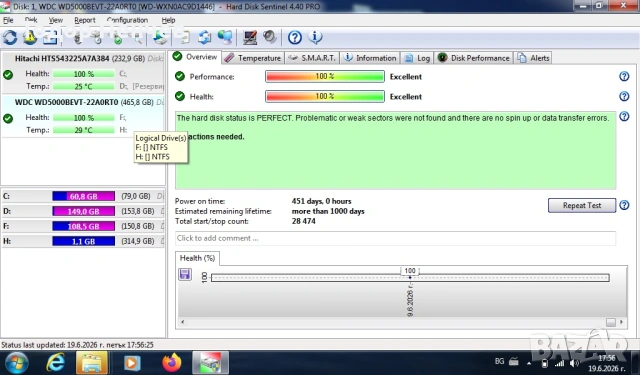Screen dimensions: 640x375
Task: Open the Help menu
Action: [x=168, y=20]
